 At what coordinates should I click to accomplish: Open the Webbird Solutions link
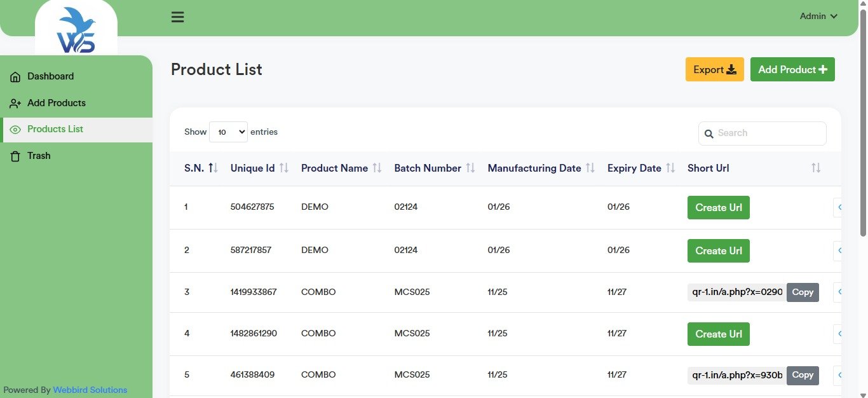pyautogui.click(x=90, y=390)
